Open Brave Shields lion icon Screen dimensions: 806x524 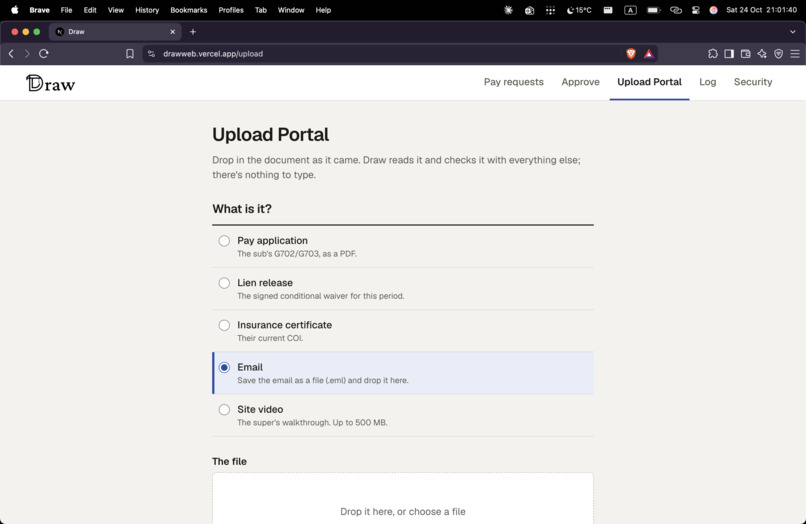pos(631,53)
